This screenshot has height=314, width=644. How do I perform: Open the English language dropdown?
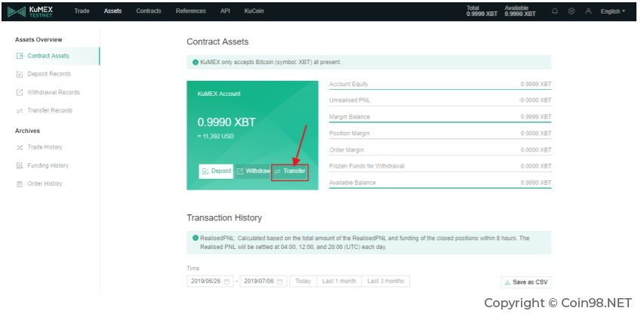click(613, 11)
